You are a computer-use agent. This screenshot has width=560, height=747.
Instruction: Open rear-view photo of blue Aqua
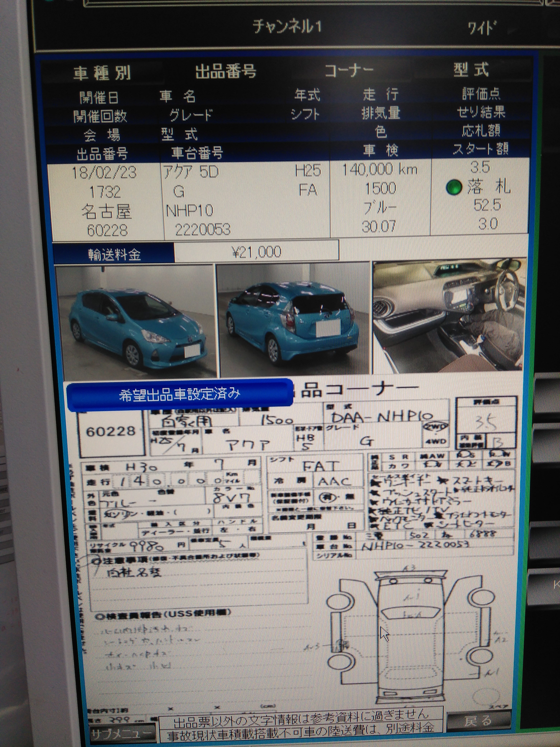click(x=293, y=319)
